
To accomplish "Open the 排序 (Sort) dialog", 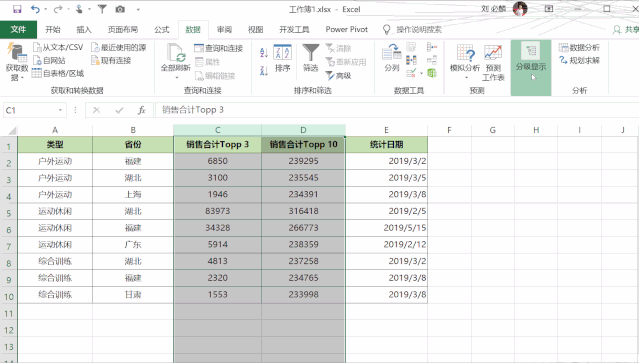I will coord(282,58).
